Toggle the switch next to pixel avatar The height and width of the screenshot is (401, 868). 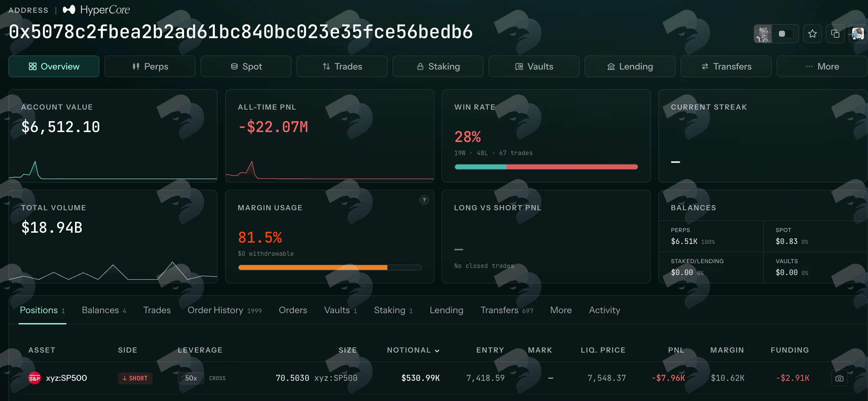pyautogui.click(x=784, y=34)
